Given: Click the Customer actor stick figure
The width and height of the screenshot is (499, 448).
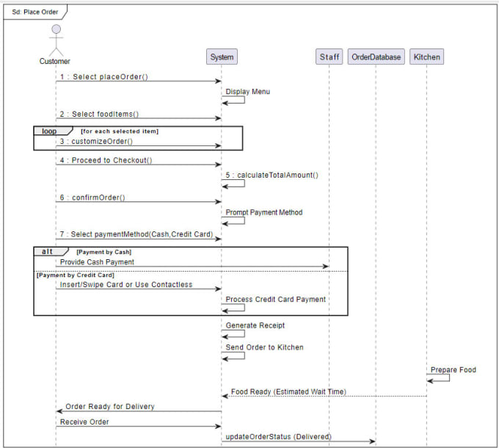Looking at the screenshot, I should (x=56, y=40).
